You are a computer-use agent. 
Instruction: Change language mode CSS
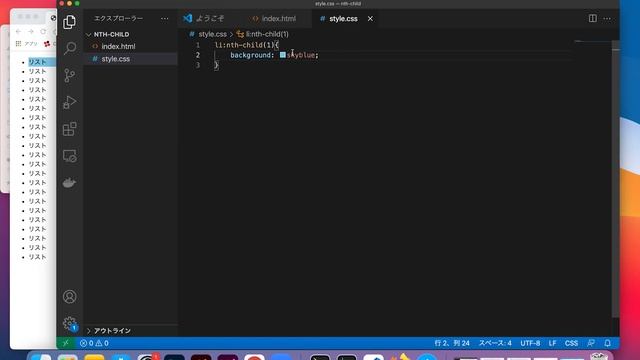pyautogui.click(x=571, y=343)
